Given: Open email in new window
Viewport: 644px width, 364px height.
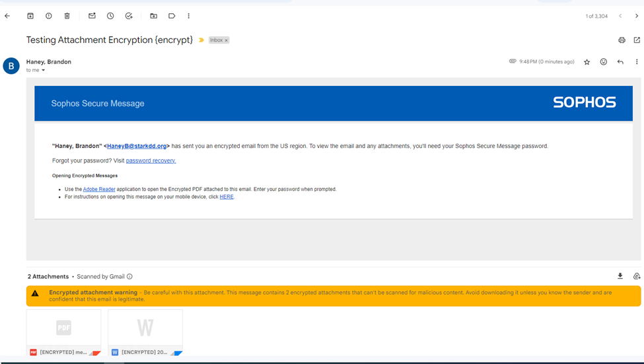Looking at the screenshot, I should 637,40.
